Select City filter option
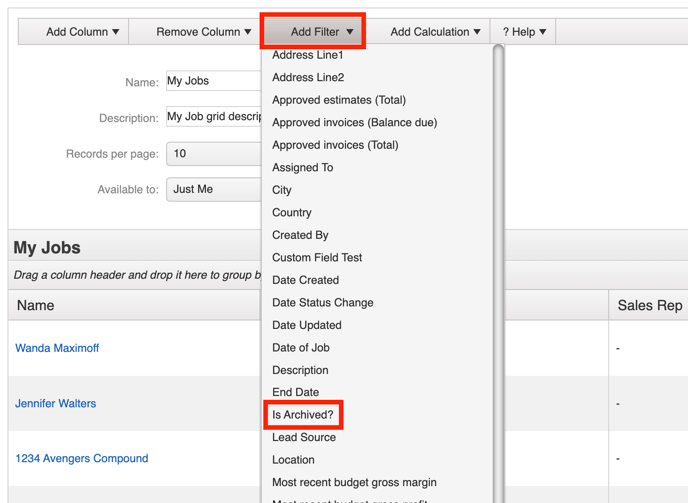 pos(282,190)
